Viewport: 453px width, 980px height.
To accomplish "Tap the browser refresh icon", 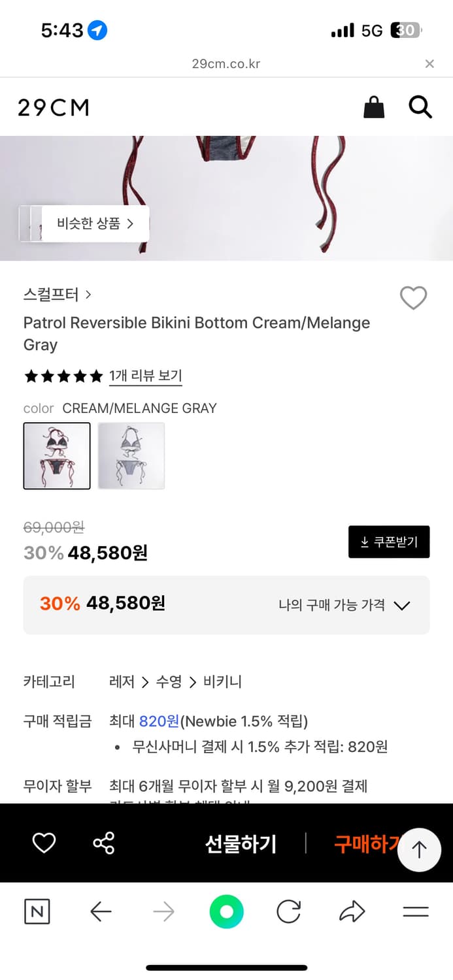I will (290, 911).
